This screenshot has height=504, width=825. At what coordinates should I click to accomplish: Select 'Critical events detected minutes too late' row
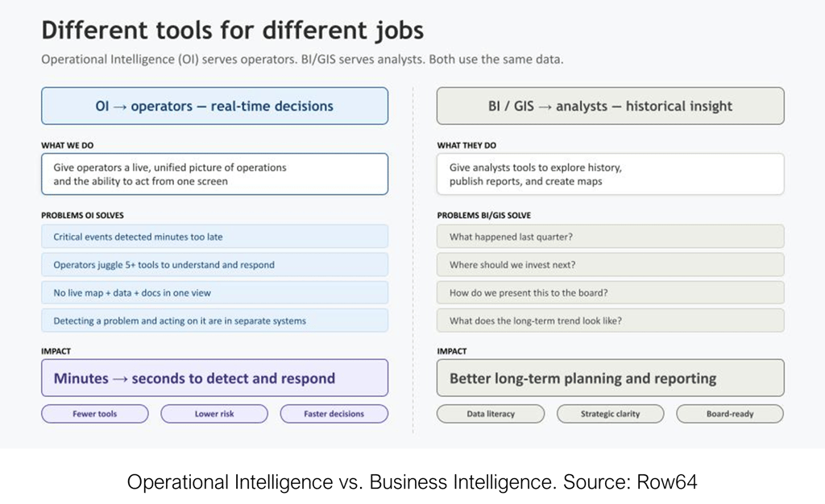214,237
